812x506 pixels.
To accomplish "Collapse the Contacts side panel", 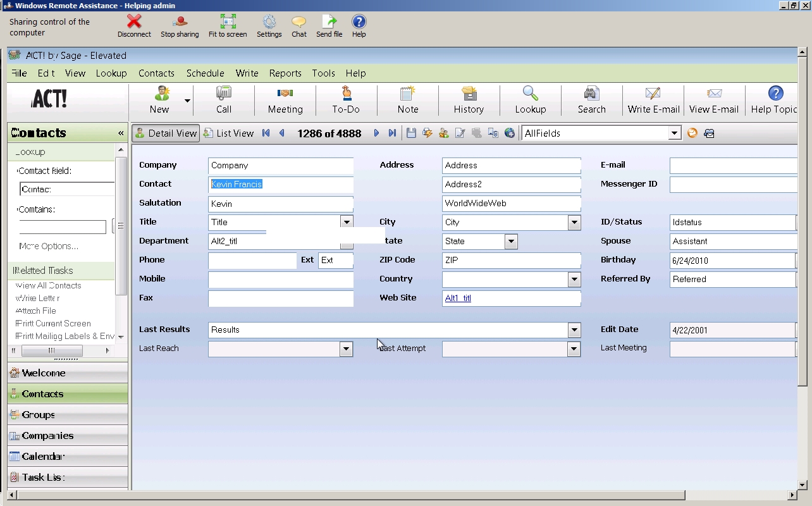I will [121, 133].
